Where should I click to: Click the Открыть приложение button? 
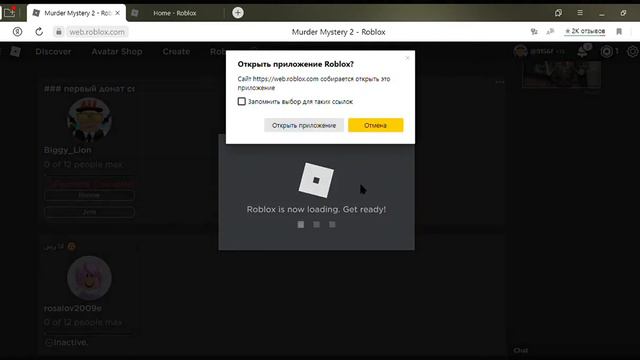tap(304, 125)
